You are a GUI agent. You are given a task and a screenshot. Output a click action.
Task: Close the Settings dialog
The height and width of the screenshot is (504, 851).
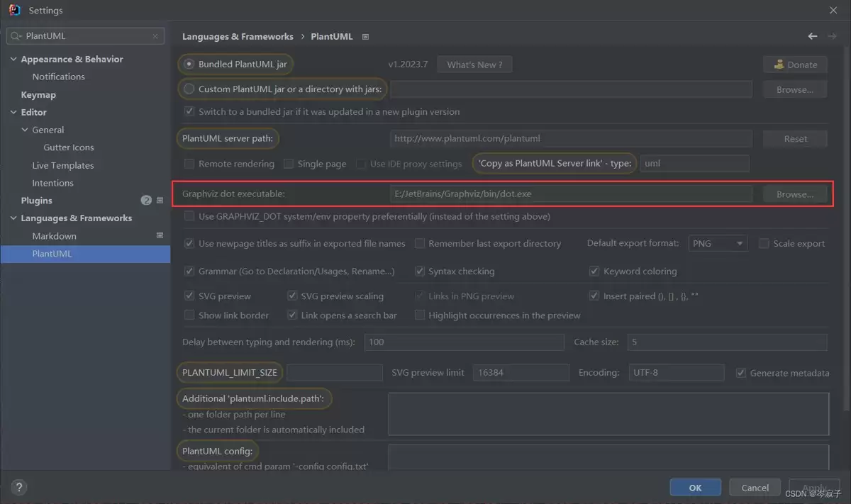click(x=833, y=10)
